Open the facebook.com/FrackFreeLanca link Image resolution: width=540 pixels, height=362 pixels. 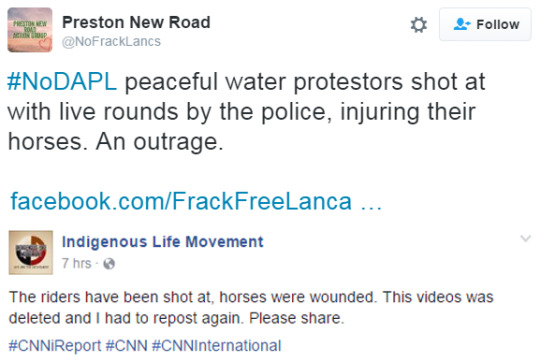(x=181, y=201)
